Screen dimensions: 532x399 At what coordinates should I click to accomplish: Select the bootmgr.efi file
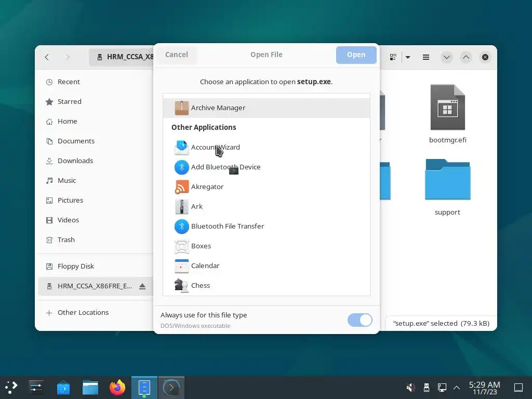[x=447, y=114]
